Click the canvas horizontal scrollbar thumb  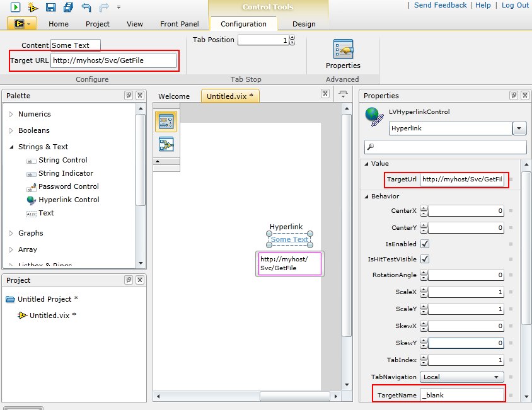point(294,396)
